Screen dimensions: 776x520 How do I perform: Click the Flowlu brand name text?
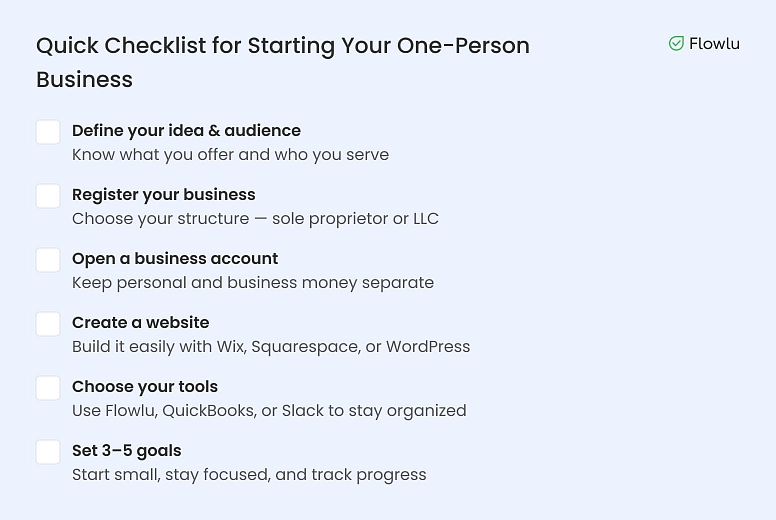click(x=714, y=43)
